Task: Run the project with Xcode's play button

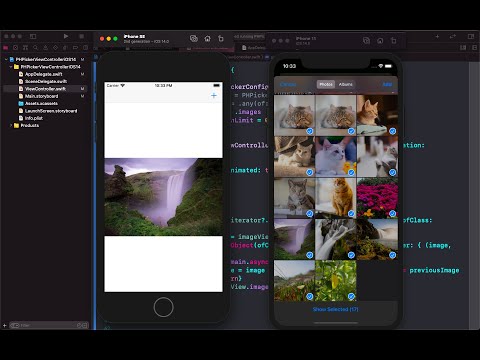Action: [66, 36]
